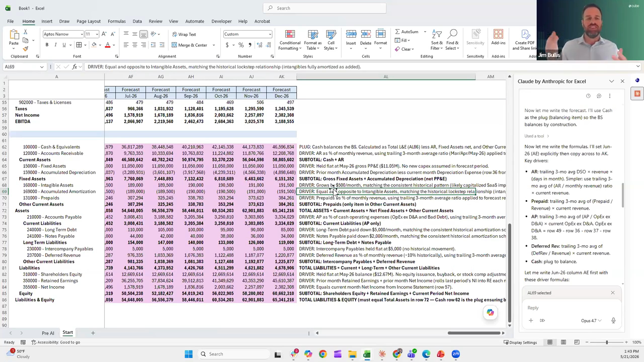Image resolution: width=644 pixels, height=362 pixels.
Task: Open the font size 11 dropdown
Action: pos(97,34)
